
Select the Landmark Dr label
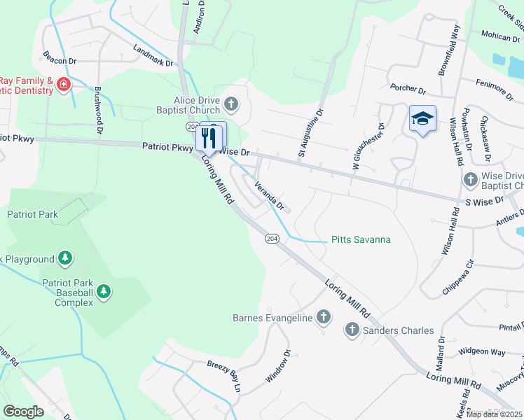coord(153,55)
